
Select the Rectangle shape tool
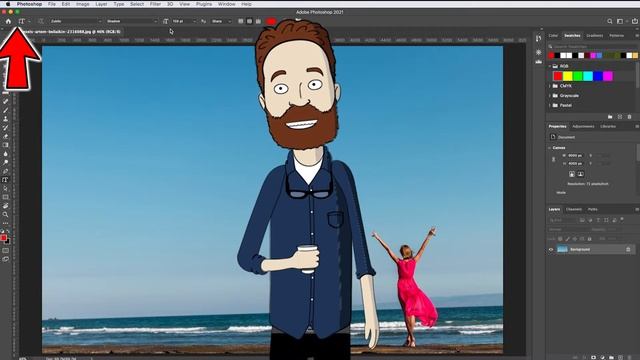pyautogui.click(x=5, y=197)
